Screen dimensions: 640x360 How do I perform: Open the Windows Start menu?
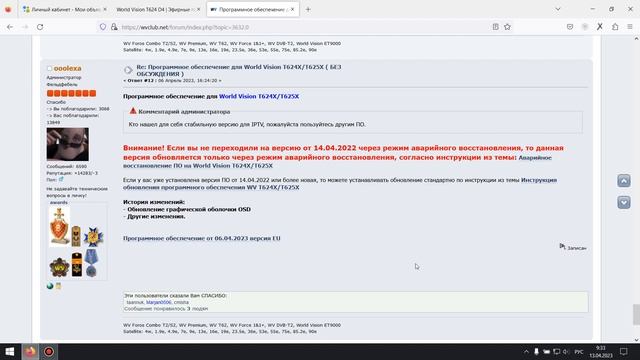9,351
